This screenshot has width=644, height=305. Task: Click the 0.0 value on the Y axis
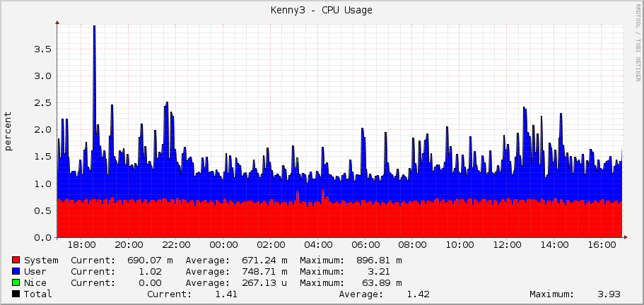pyautogui.click(x=42, y=237)
